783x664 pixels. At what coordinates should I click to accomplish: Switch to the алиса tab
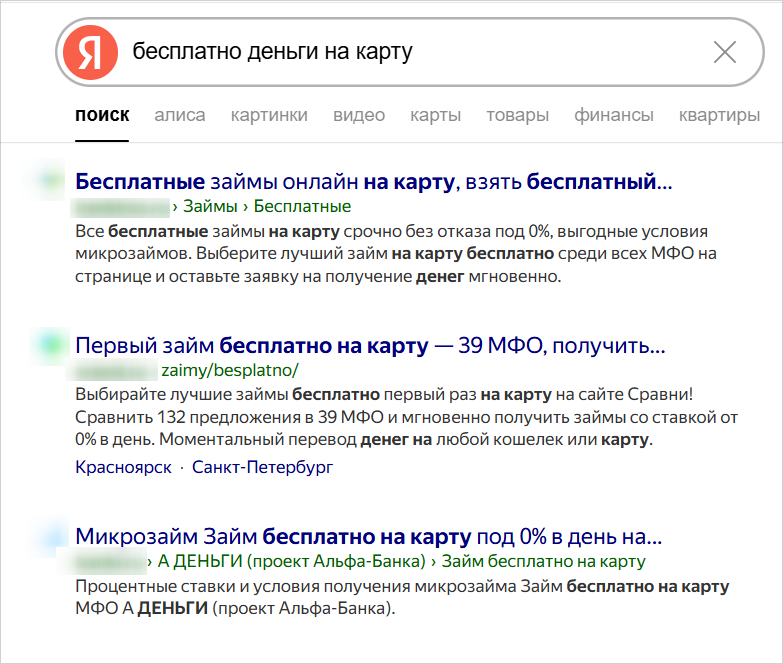click(180, 115)
